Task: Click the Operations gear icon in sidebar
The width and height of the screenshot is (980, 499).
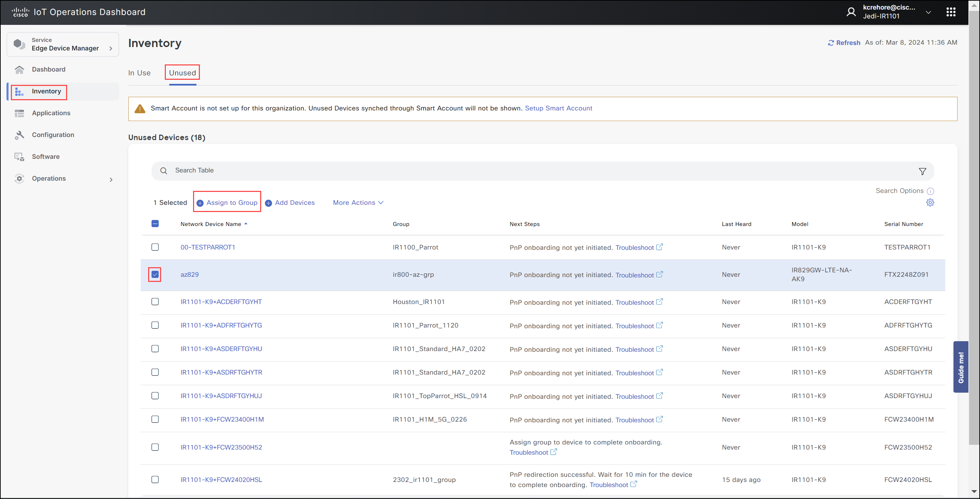Action: point(19,178)
